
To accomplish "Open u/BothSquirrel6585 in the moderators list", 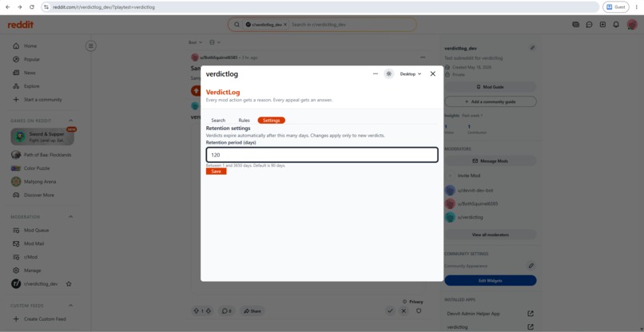I will 471,204.
